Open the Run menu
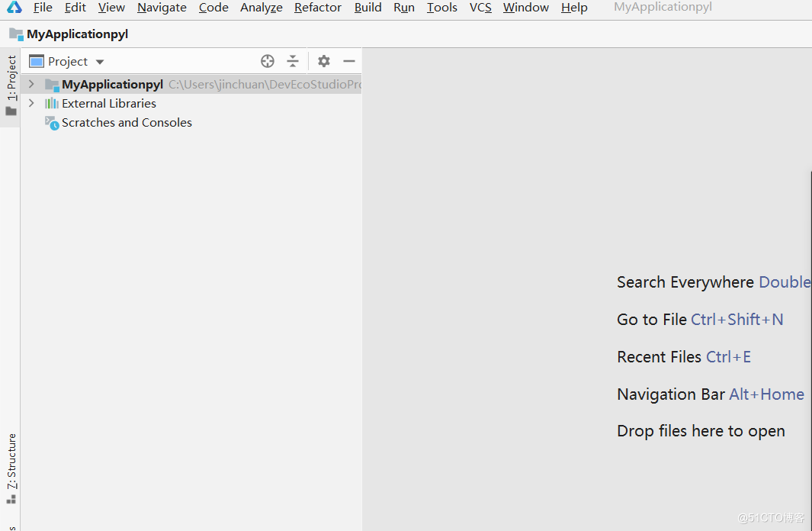The height and width of the screenshot is (531, 812). pos(404,8)
